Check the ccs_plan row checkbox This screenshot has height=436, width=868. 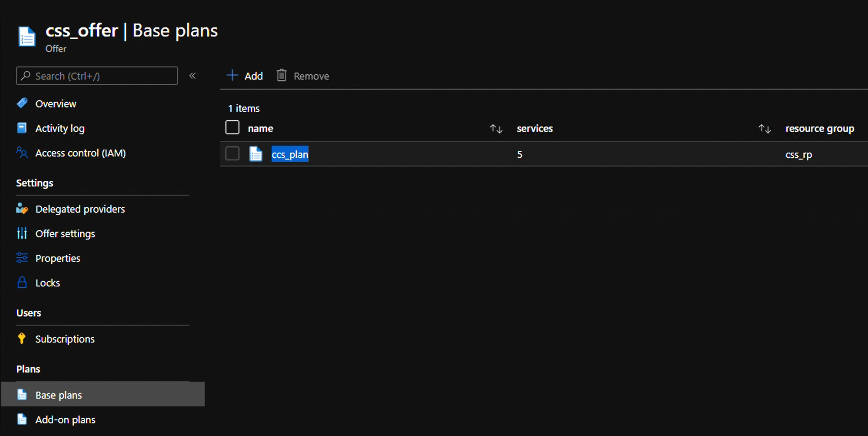(x=232, y=154)
